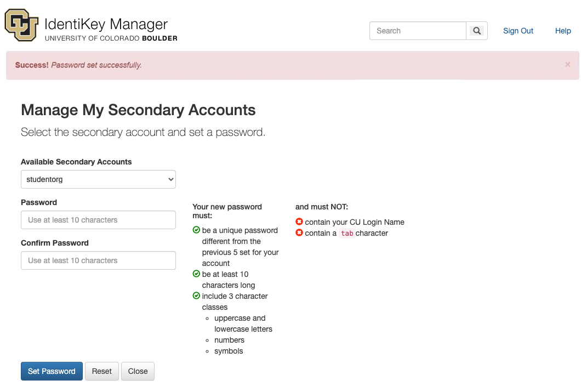Click red X icon beside tab character rule
Viewport: 581px width, 392px height.
coord(299,233)
